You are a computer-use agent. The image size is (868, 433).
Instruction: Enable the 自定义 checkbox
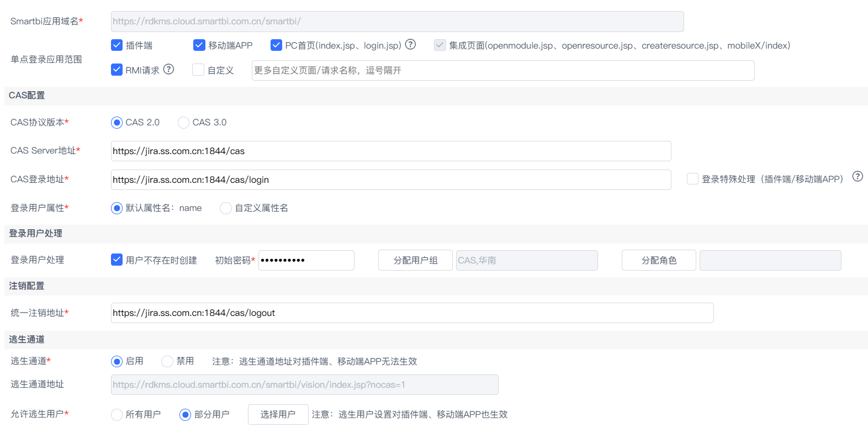(x=198, y=70)
